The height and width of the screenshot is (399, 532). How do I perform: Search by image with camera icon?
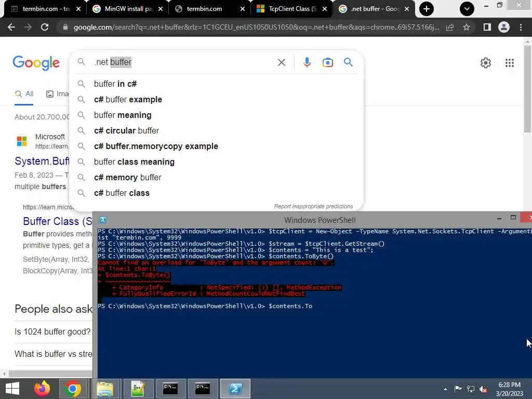click(x=327, y=62)
